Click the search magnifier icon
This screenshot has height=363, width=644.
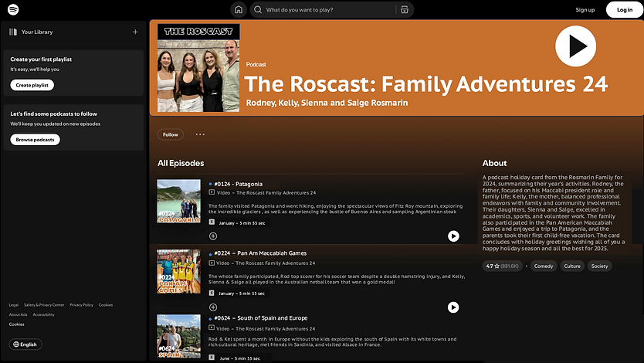tap(257, 9)
